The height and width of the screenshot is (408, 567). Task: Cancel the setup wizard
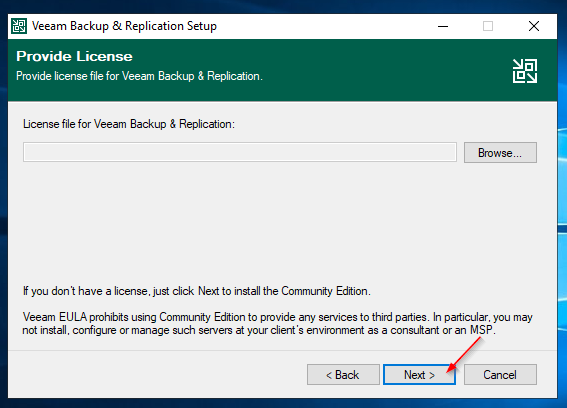coord(500,374)
